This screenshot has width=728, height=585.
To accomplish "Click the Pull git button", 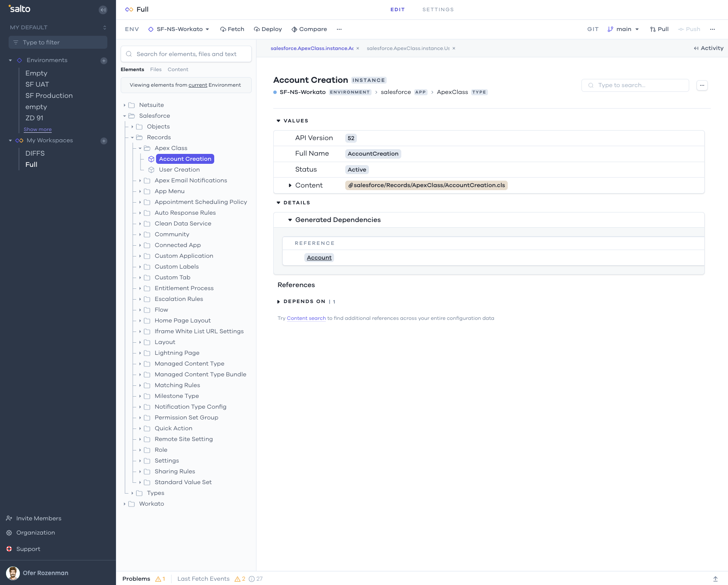I will coord(659,29).
